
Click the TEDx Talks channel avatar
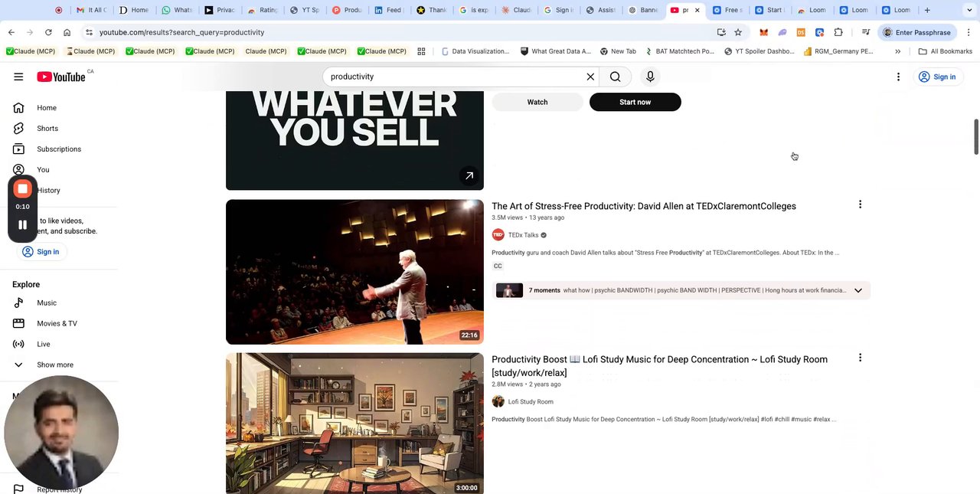tap(498, 235)
